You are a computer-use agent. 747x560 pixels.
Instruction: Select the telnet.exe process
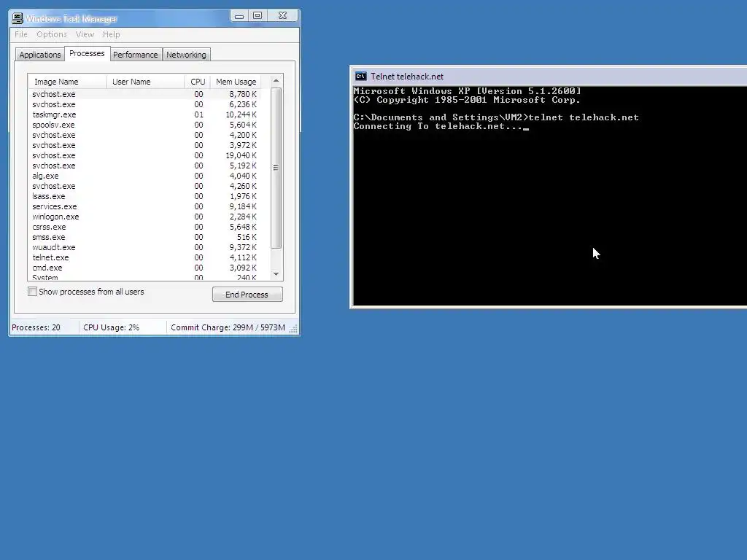(145, 257)
